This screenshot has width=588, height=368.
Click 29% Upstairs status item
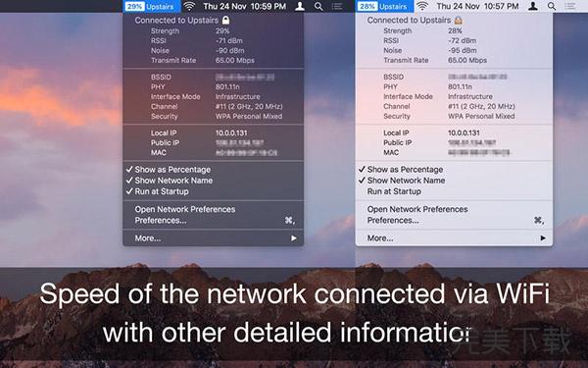(152, 7)
